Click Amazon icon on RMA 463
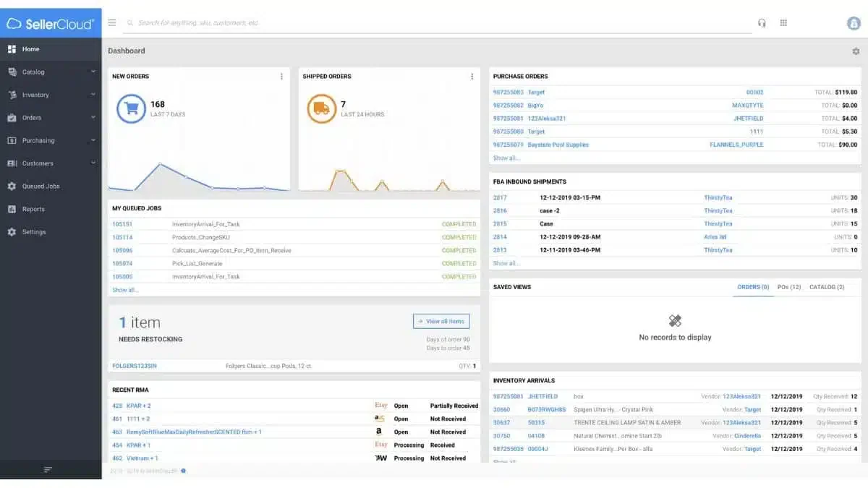 pos(379,432)
